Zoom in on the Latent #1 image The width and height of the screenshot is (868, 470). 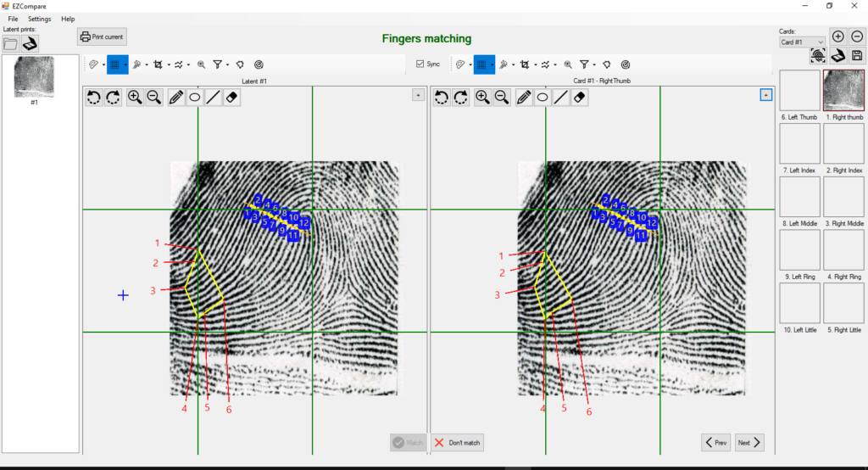[135, 98]
